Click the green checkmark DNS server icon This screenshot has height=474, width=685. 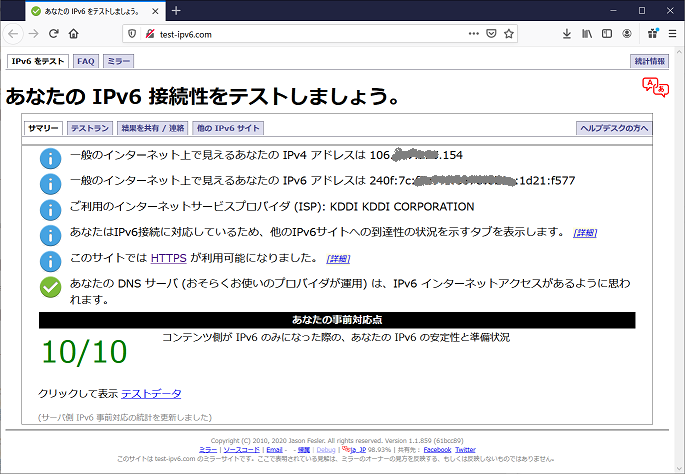pos(50,287)
